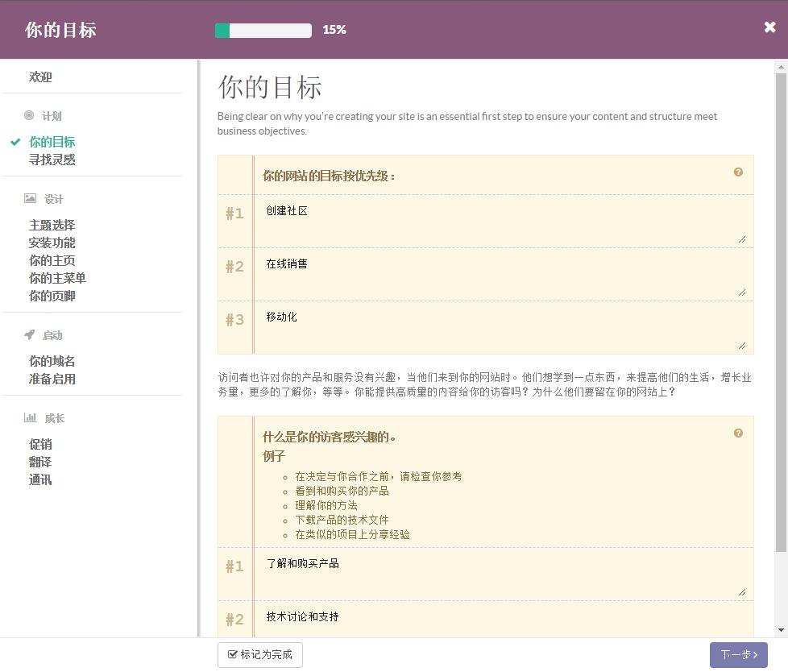Open the help icon for visitor interests section
The image size is (788, 672).
(738, 433)
